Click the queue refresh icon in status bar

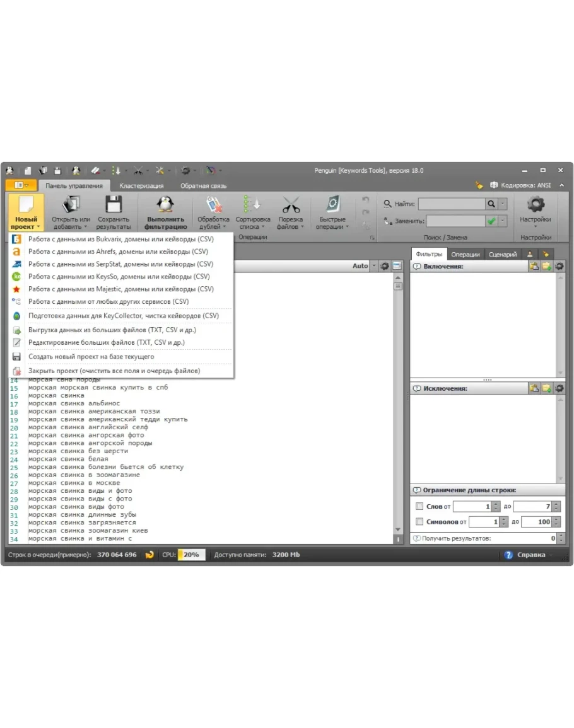coord(149,555)
